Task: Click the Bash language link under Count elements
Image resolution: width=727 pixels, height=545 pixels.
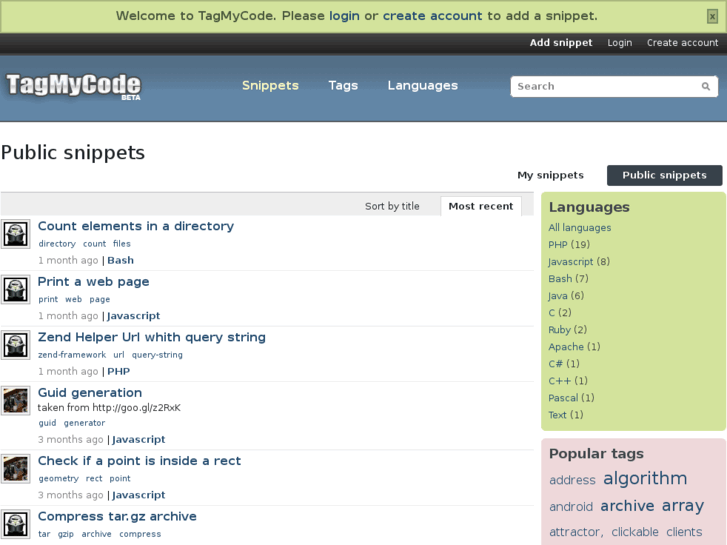Action: 121,261
